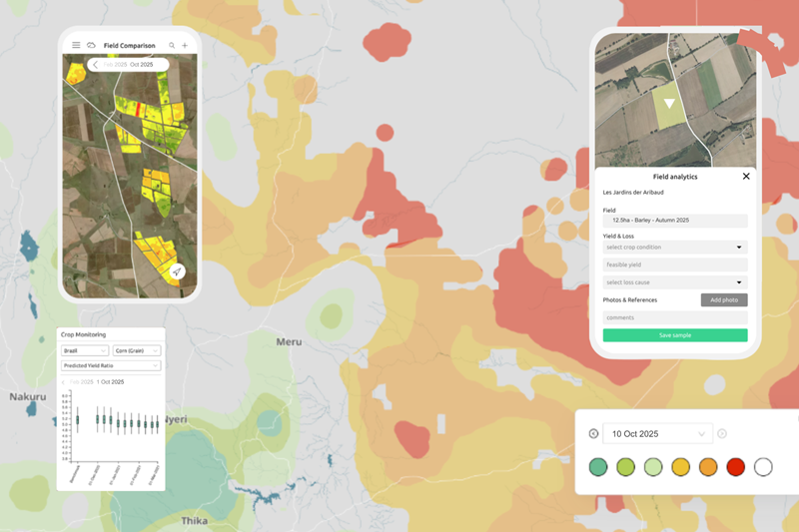The height and width of the screenshot is (532, 799).
Task: Click the green Save sample button
Action: (x=675, y=335)
